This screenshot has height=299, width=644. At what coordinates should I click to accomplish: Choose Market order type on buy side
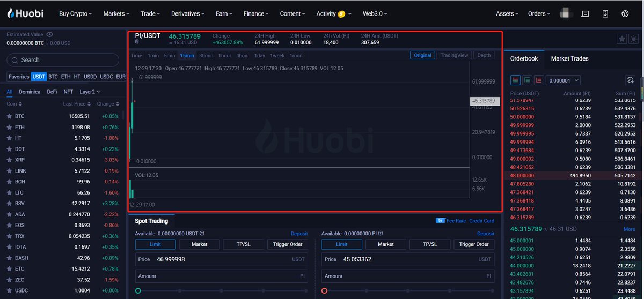[199, 244]
